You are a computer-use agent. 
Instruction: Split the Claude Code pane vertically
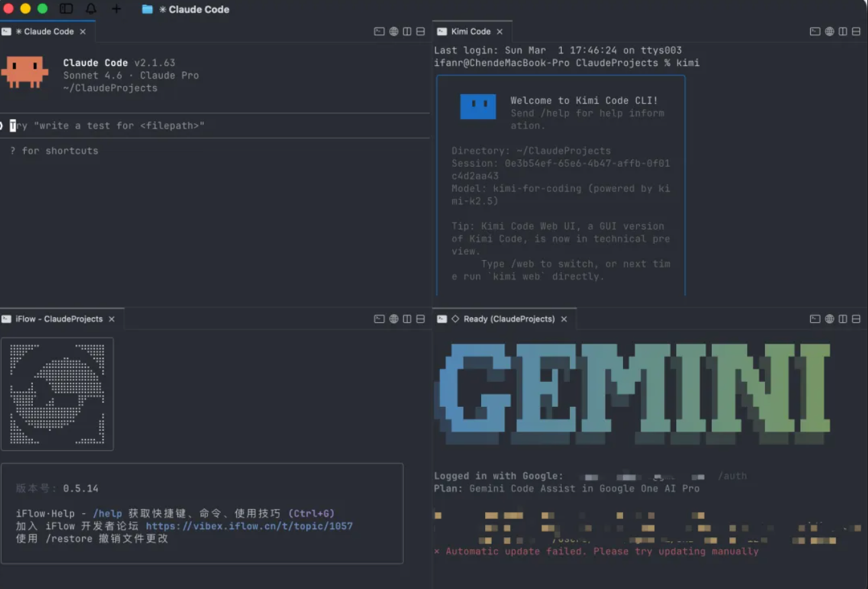click(408, 31)
